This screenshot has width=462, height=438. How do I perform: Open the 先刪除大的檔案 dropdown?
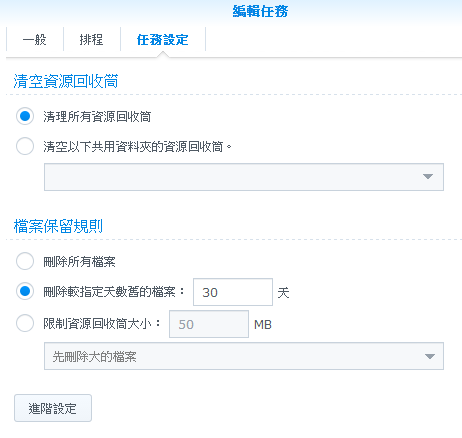tap(244, 356)
